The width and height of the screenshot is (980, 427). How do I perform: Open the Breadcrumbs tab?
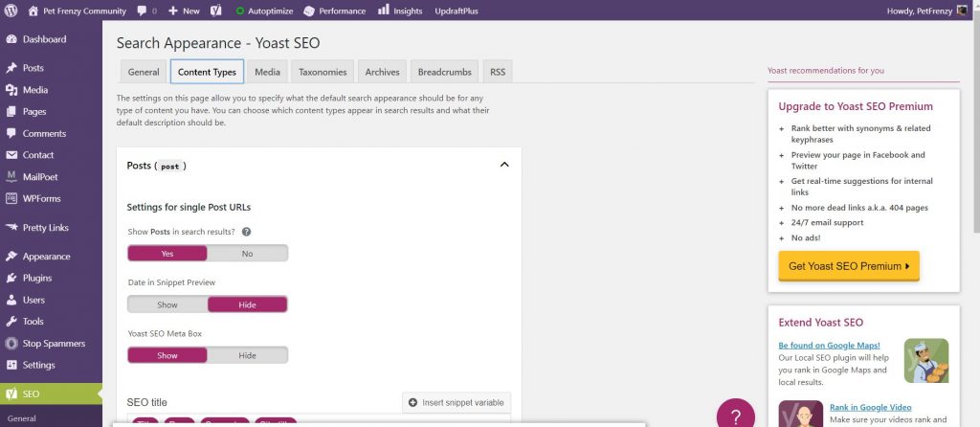(x=444, y=71)
